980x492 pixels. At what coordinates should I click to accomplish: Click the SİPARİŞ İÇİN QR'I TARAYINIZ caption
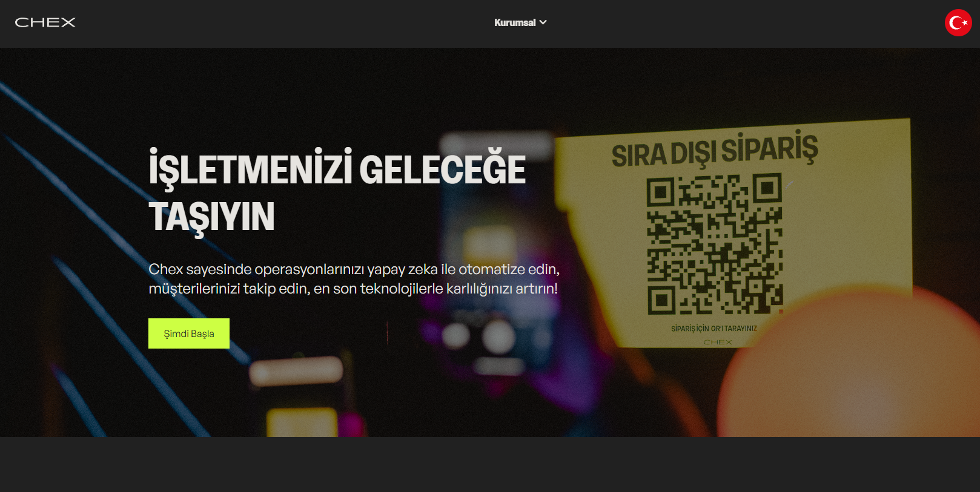(713, 329)
